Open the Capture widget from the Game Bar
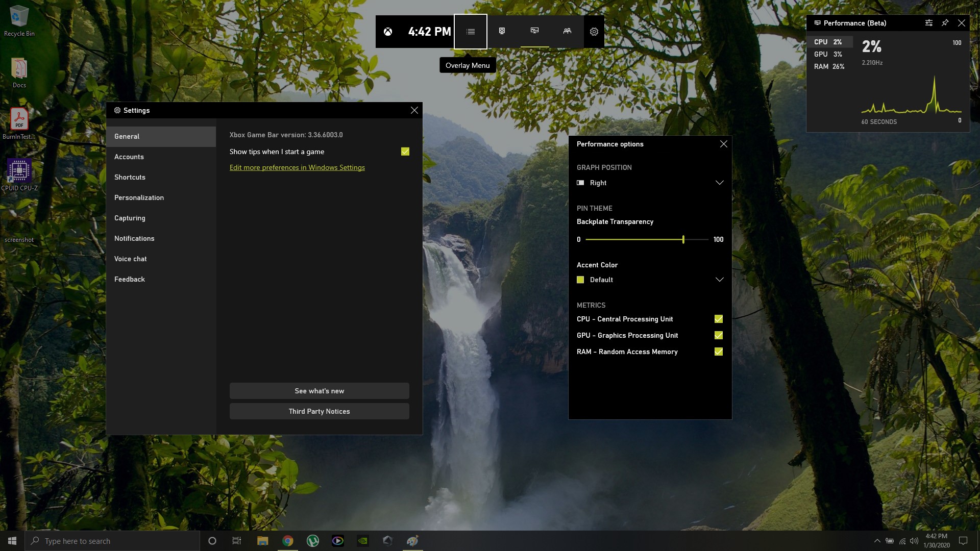The height and width of the screenshot is (551, 980). [x=502, y=31]
